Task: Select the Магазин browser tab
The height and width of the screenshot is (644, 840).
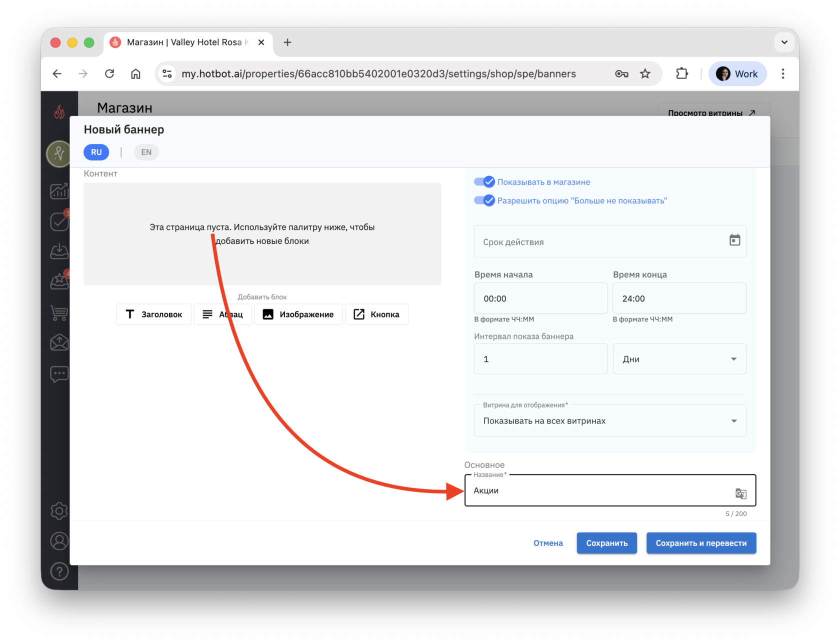Action: click(x=188, y=42)
